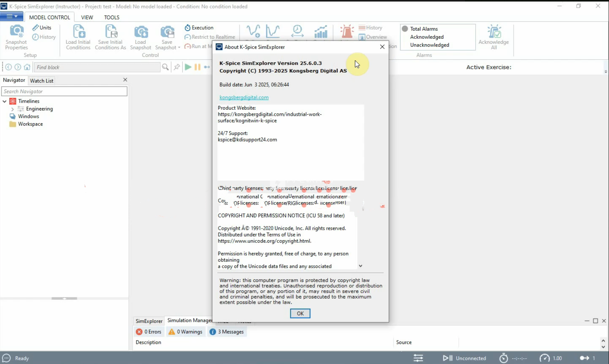Screen dimensions: 609x364
Task: Expand the Engineering tree node
Action: [x=12, y=109]
